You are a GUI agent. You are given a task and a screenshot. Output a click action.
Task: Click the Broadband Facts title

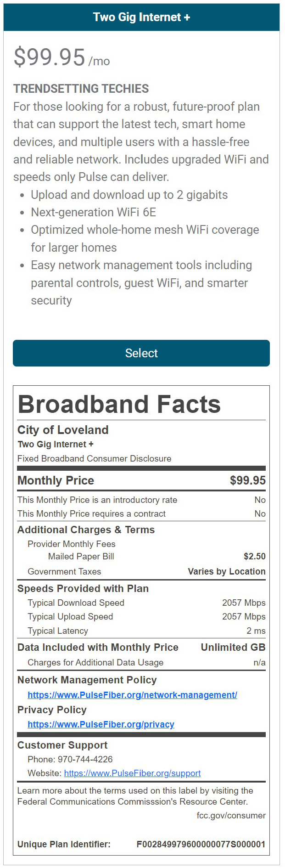[119, 404]
